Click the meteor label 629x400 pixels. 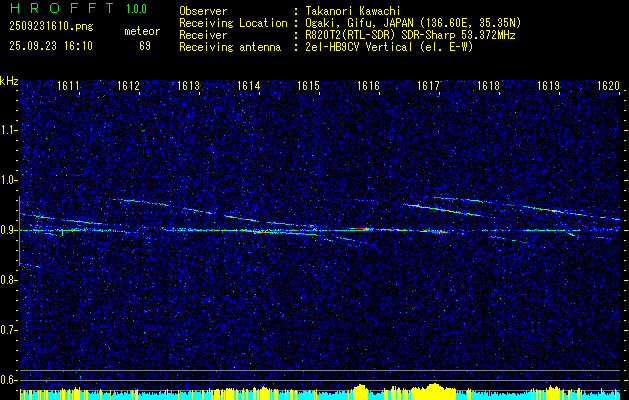tap(142, 31)
